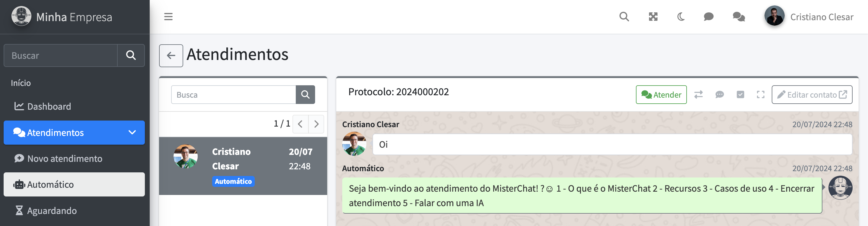
Task: Go to the next page of conversations
Action: (x=316, y=124)
